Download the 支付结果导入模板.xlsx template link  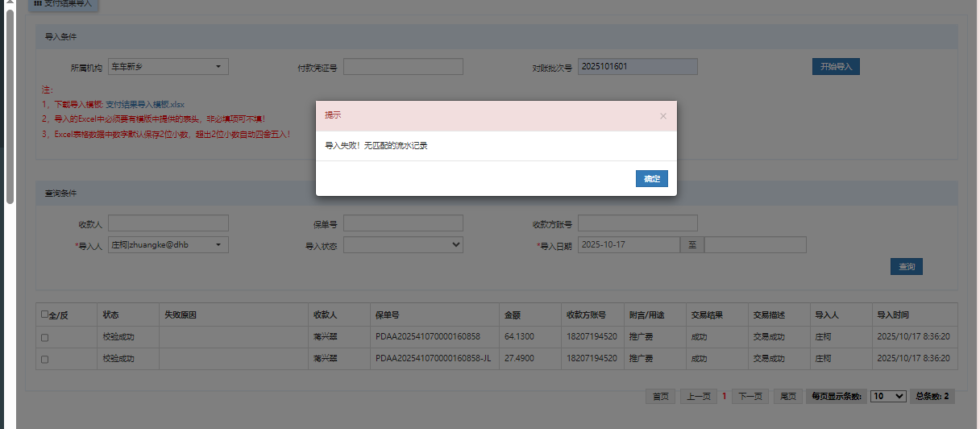145,104
